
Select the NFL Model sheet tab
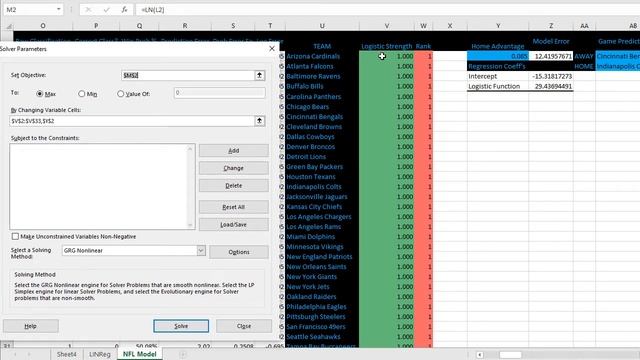(140, 354)
